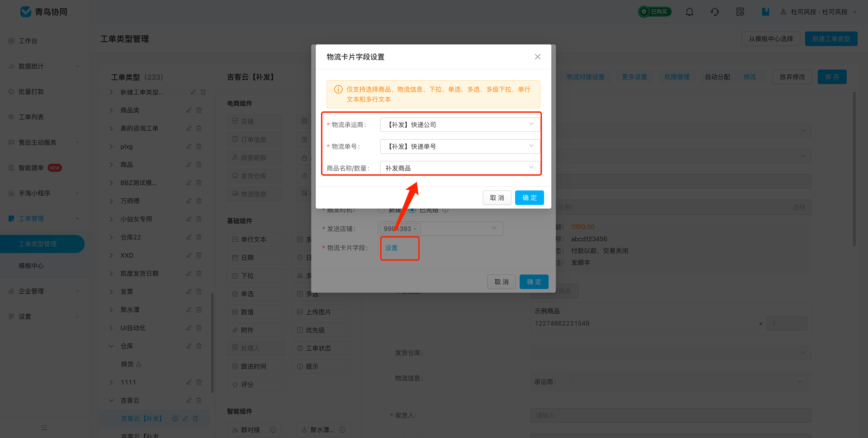The image size is (868, 438).
Task: Open the scheduled list icon in header
Action: (x=740, y=12)
